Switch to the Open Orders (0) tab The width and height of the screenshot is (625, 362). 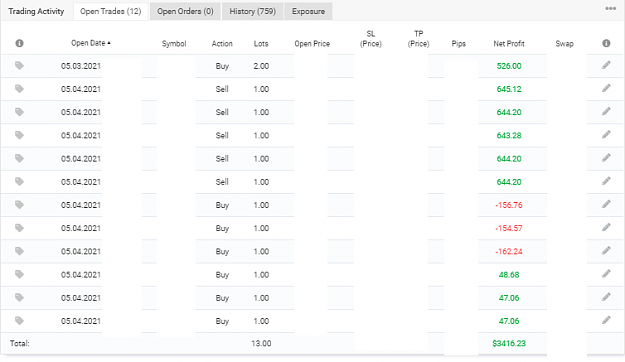pyautogui.click(x=185, y=11)
